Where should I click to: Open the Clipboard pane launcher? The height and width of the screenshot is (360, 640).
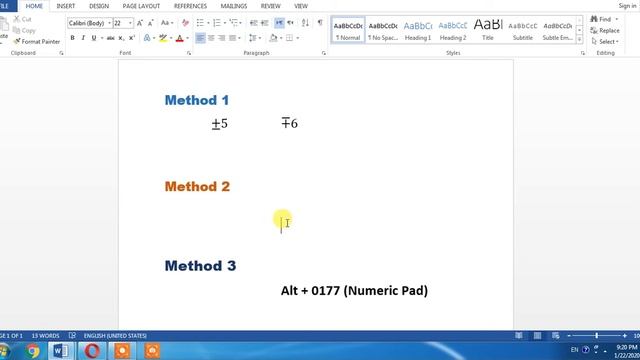(x=61, y=53)
